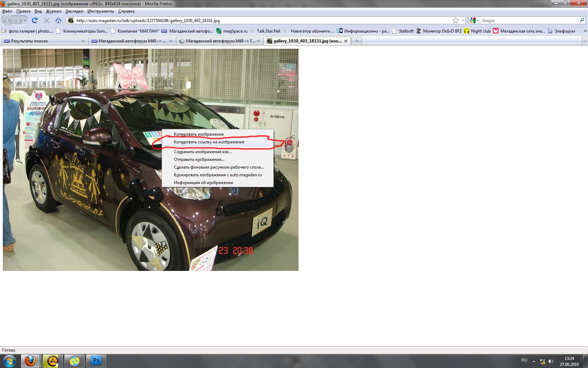Click the Home icon in the toolbar
This screenshot has width=588, height=368.
point(58,20)
